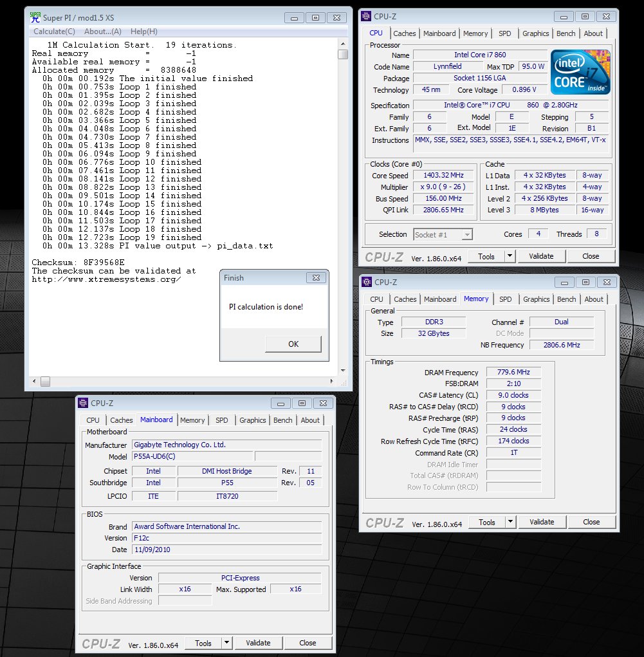Click the 'Intel Core i7 860' Name field
Viewport: 644px width, 657px height.
click(480, 55)
